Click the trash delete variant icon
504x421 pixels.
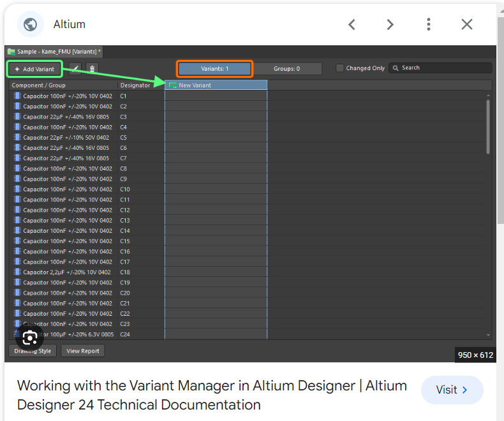point(93,69)
